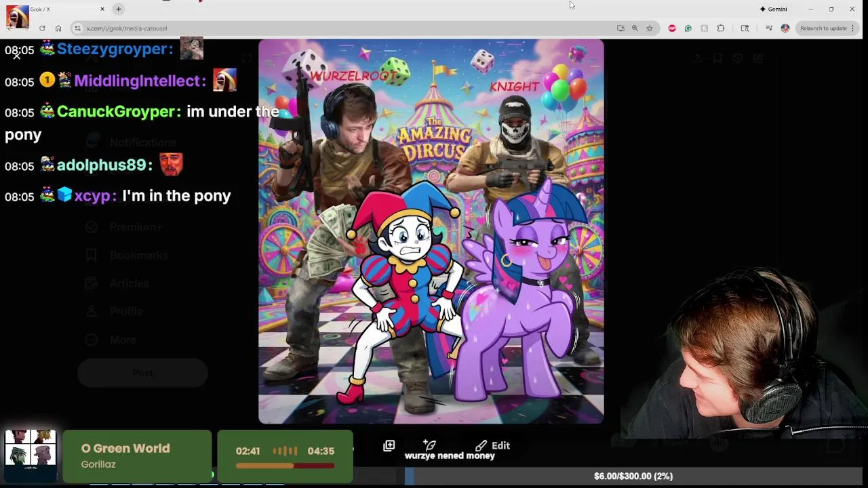Minimize the Chrome window

point(811,9)
